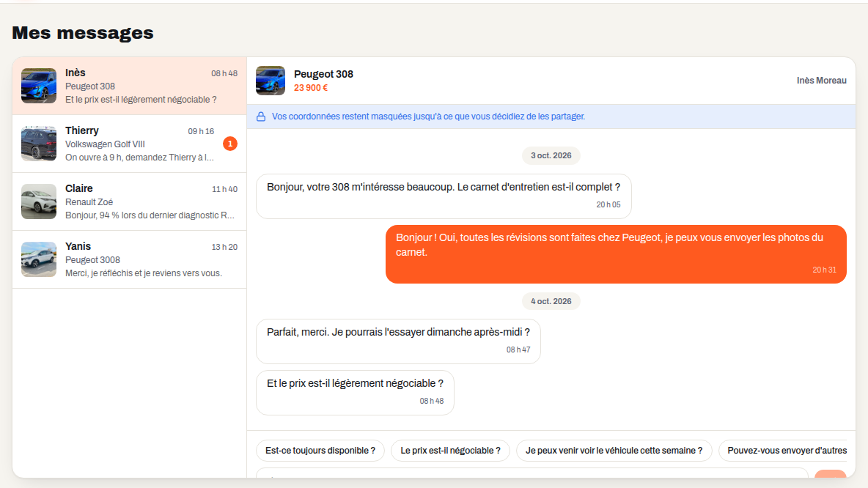Click the 4 oct. 2026 date separator
This screenshot has height=488, width=868.
[x=551, y=301]
